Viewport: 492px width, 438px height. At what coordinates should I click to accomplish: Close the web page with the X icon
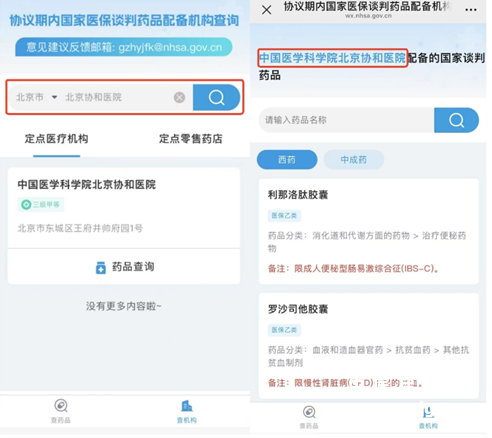pos(267,10)
